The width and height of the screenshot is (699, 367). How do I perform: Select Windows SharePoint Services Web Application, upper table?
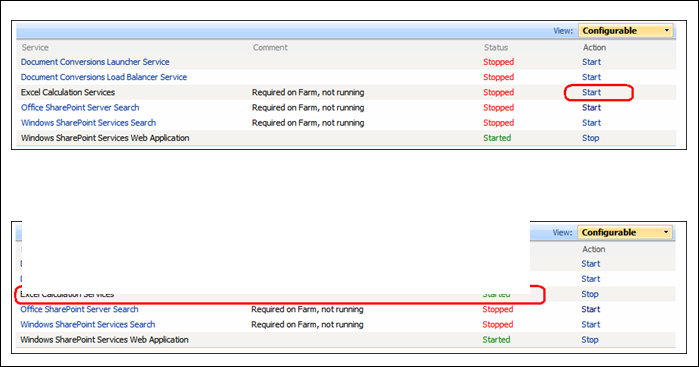click(x=105, y=138)
